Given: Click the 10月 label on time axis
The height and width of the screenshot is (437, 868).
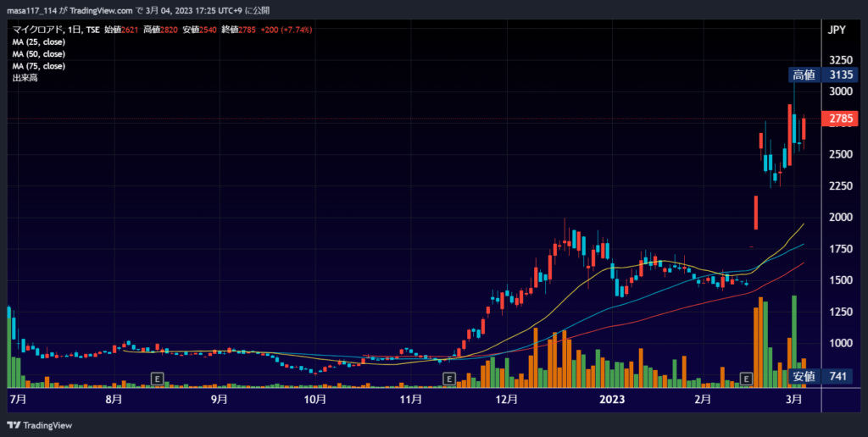Looking at the screenshot, I should [x=315, y=400].
